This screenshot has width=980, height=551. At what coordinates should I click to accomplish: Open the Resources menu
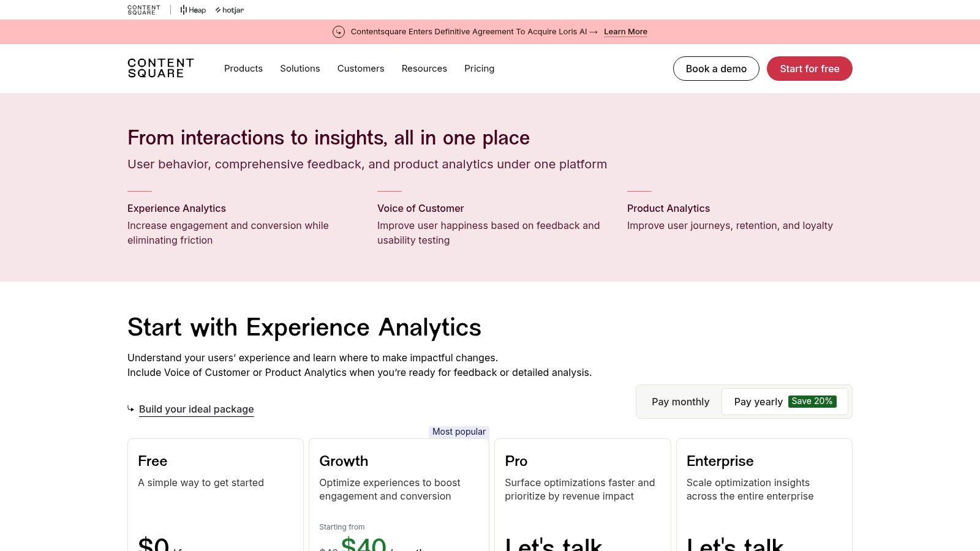[424, 69]
